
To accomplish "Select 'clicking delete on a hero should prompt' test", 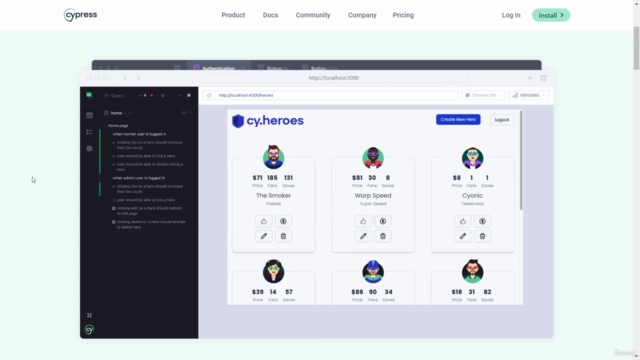I will (x=150, y=224).
